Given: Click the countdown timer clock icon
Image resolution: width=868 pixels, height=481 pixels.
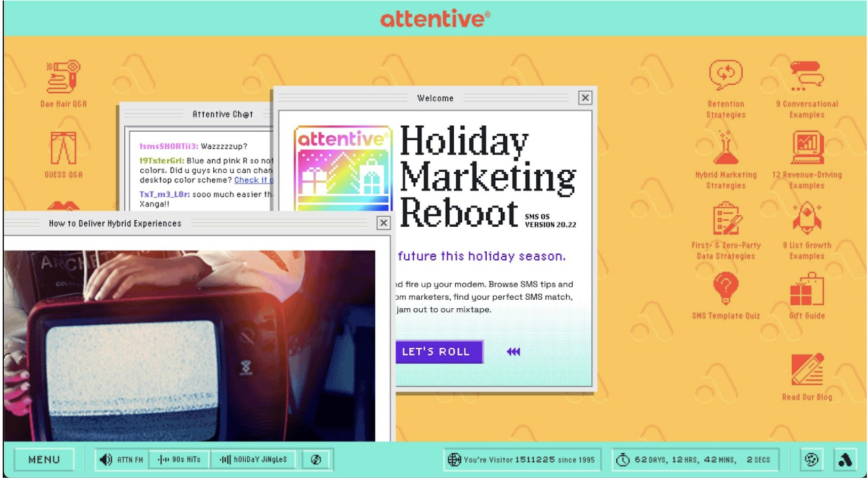Looking at the screenshot, I should (x=623, y=460).
